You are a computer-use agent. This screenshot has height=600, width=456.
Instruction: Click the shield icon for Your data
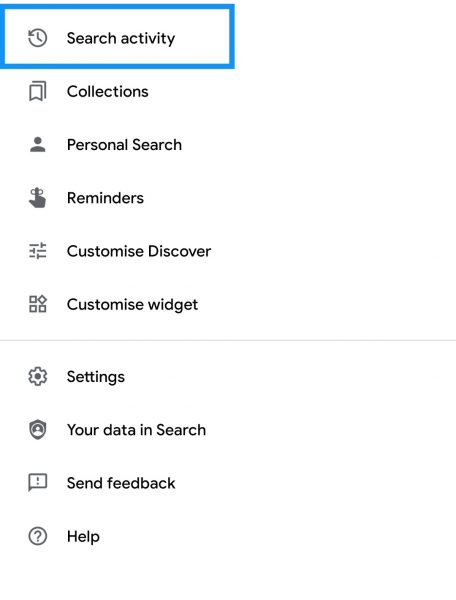[37, 430]
